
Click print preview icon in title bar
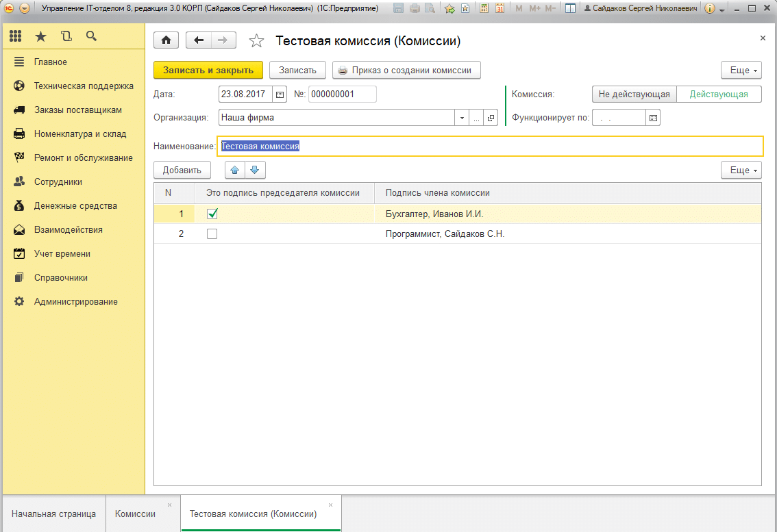430,8
